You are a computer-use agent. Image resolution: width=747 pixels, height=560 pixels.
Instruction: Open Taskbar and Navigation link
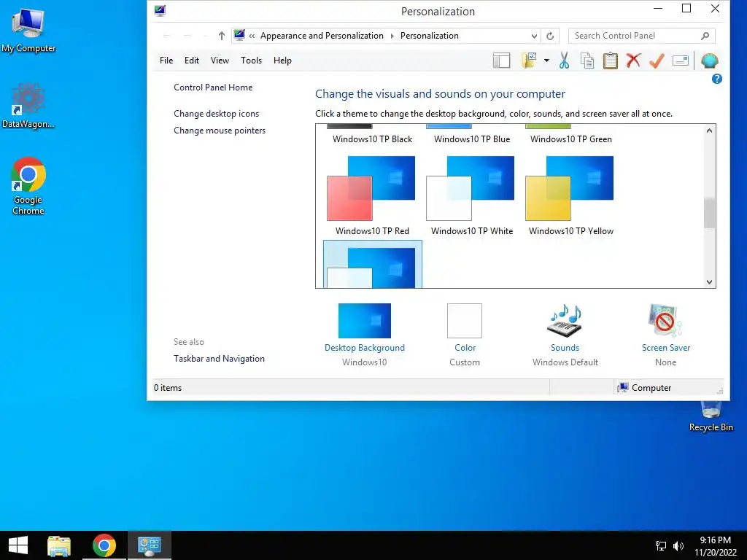[219, 359]
